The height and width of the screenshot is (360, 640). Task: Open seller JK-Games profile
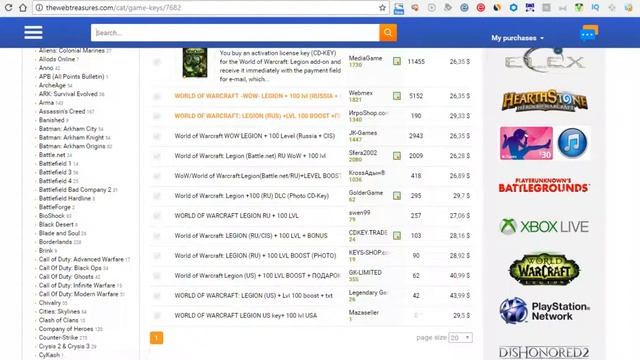click(363, 133)
